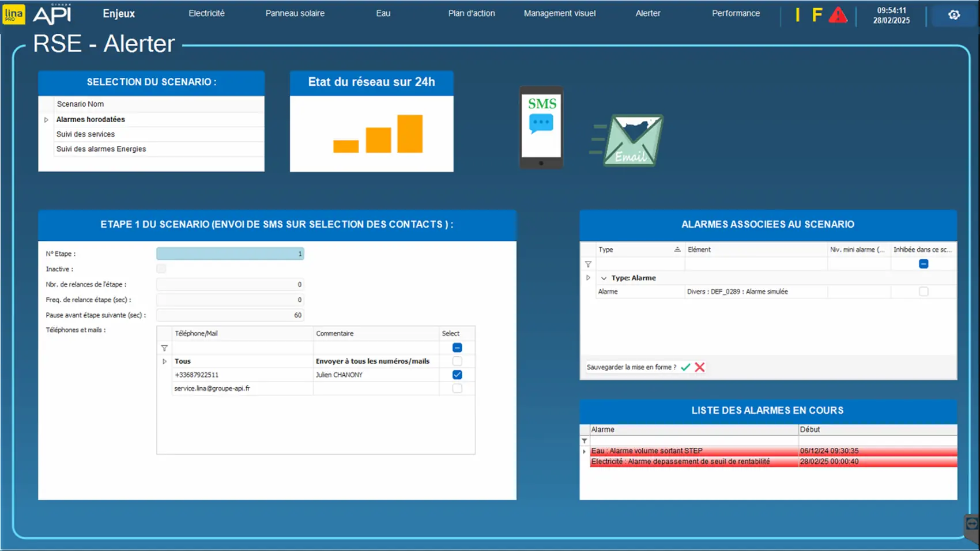This screenshot has height=551, width=980.
Task: Click the filter icon in contacts table
Action: tap(164, 348)
